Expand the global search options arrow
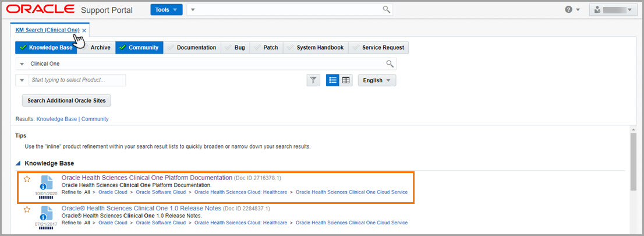The height and width of the screenshot is (236, 644). click(x=193, y=10)
